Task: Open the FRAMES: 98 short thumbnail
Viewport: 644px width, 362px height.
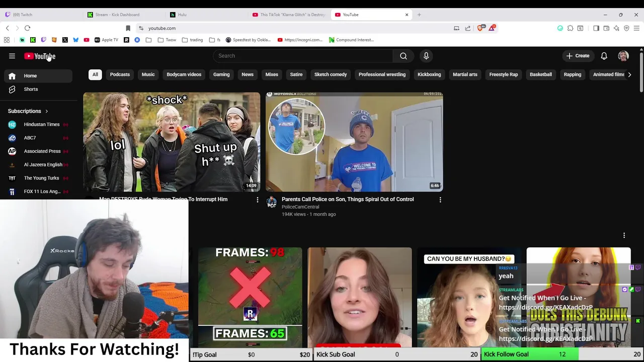Action: [250, 297]
